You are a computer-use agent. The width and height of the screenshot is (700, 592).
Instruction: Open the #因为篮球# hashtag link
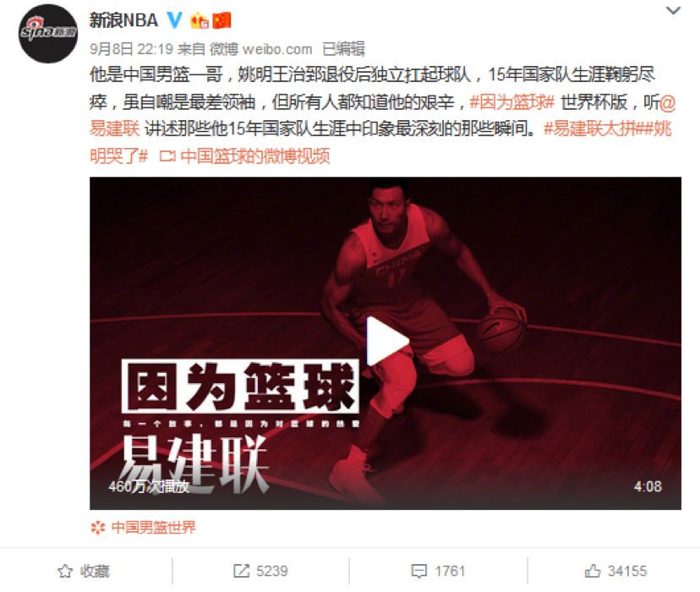tap(511, 102)
